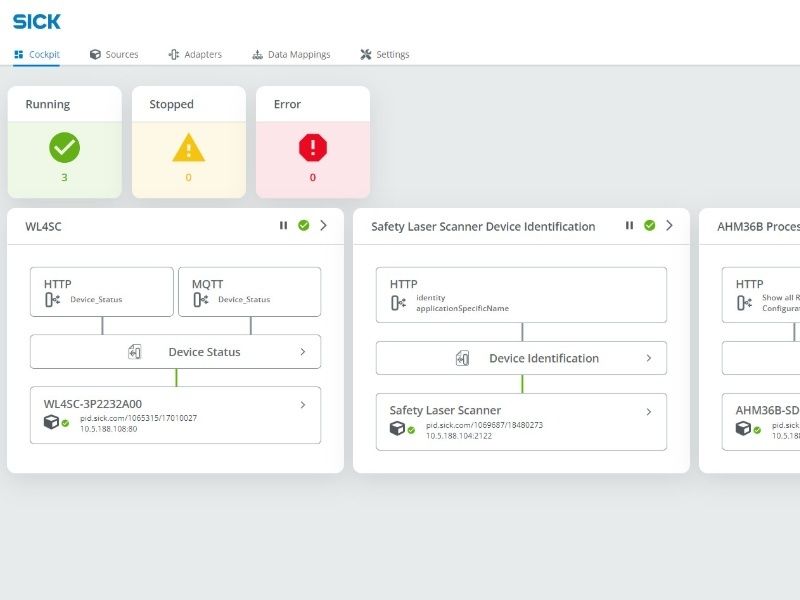Pause Safety Laser Scanner Device Identification
This screenshot has width=800, height=600.
click(630, 226)
